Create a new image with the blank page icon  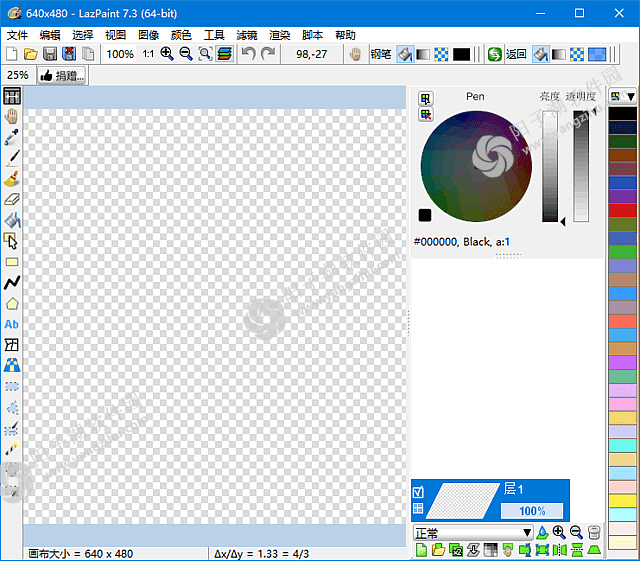(11, 54)
